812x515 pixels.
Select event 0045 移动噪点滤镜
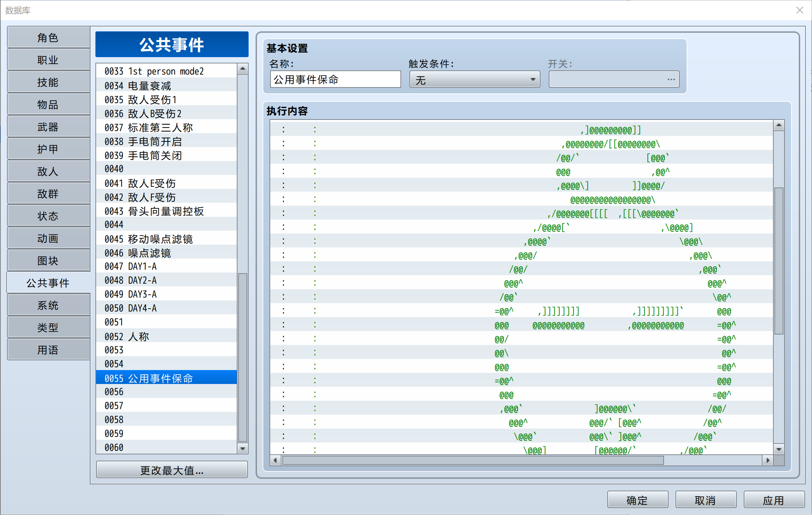click(x=166, y=238)
